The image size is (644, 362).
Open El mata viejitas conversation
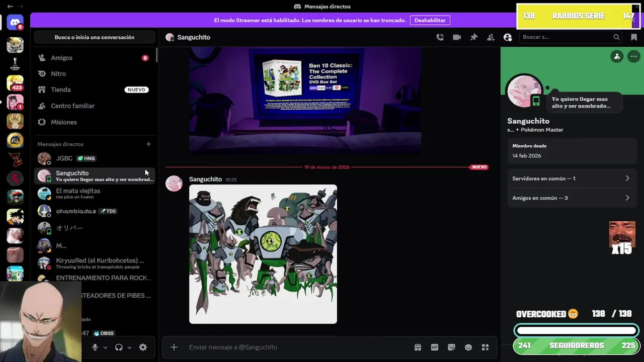[95, 194]
